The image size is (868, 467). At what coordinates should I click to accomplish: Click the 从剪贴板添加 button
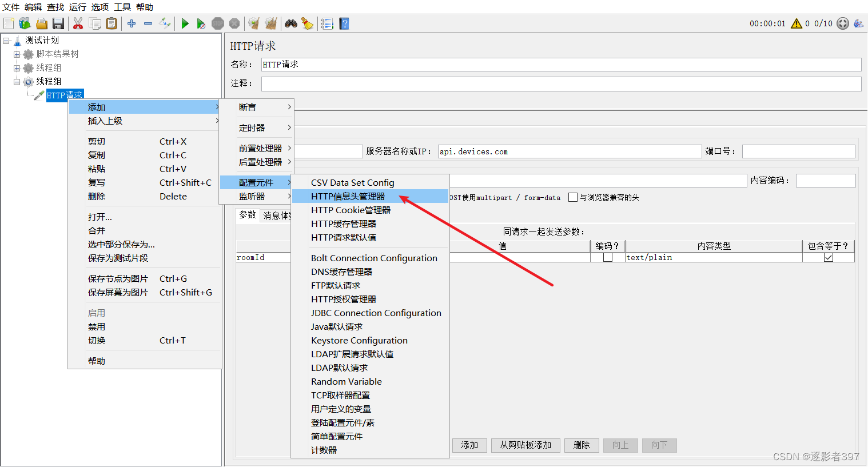(x=525, y=445)
